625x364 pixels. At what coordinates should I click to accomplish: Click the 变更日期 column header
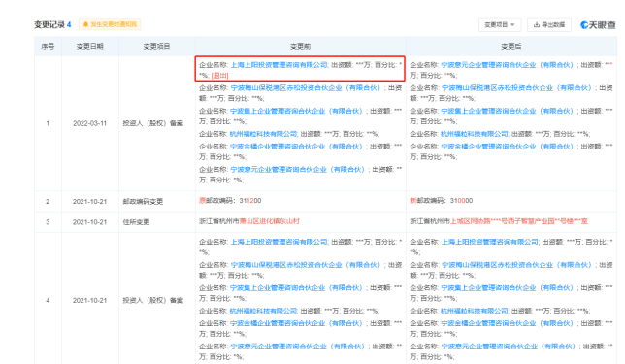pos(89,47)
